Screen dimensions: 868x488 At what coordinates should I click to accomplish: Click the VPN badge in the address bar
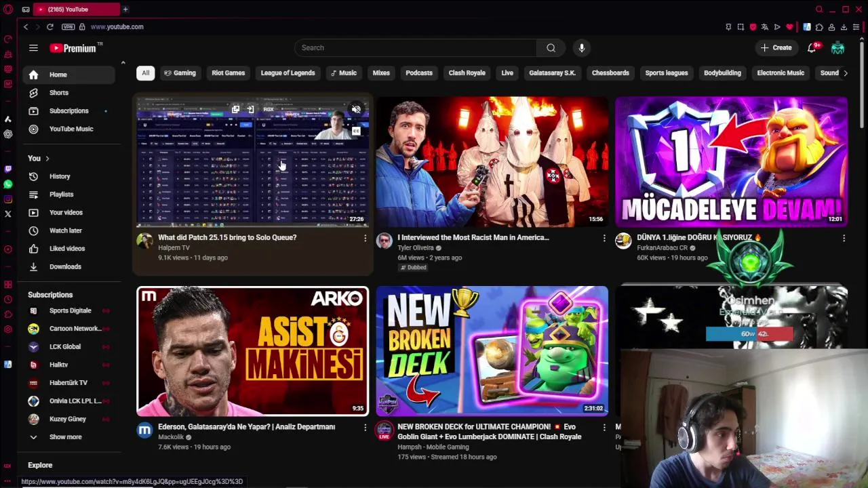68,27
